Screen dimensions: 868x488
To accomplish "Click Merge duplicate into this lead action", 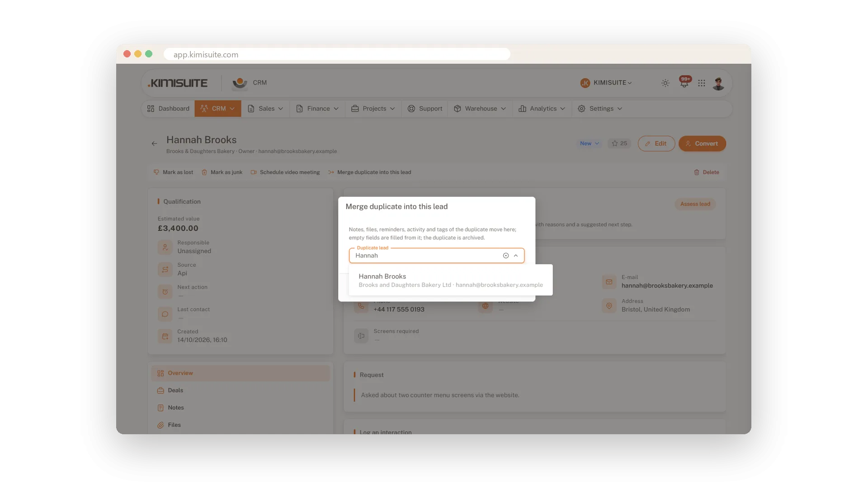I will (x=369, y=172).
